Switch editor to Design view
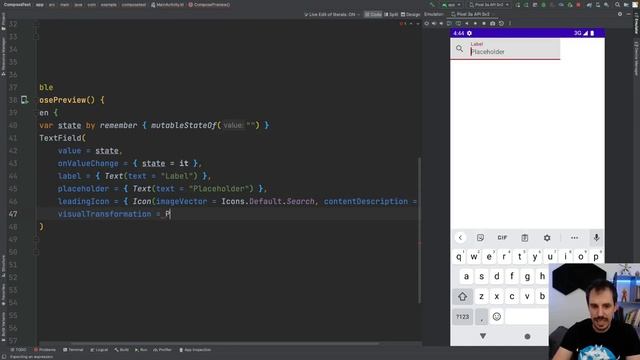The height and width of the screenshot is (360, 640). tap(410, 14)
